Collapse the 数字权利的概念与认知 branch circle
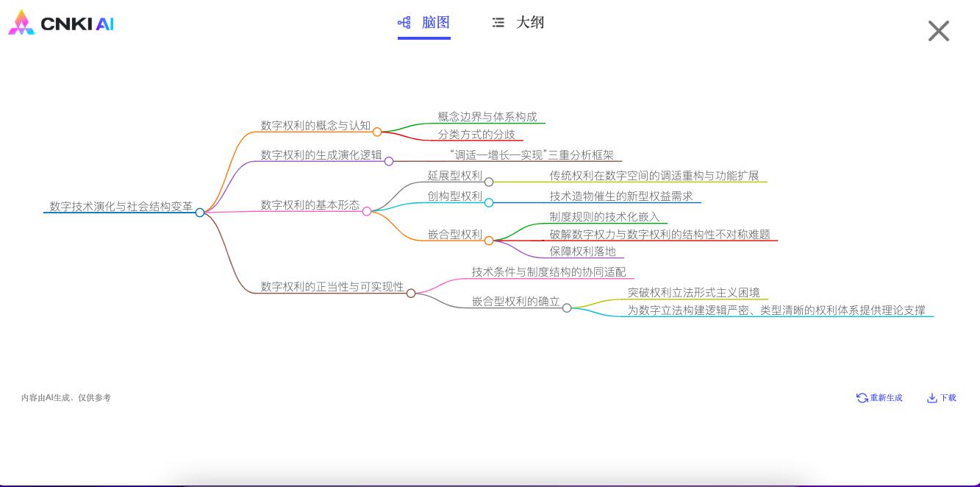The width and height of the screenshot is (980, 487). (x=377, y=132)
